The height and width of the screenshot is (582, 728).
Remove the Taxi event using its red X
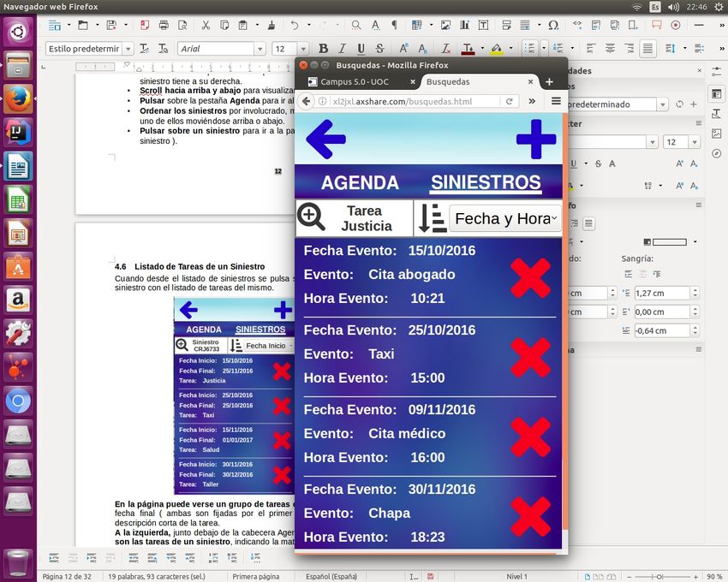click(530, 357)
